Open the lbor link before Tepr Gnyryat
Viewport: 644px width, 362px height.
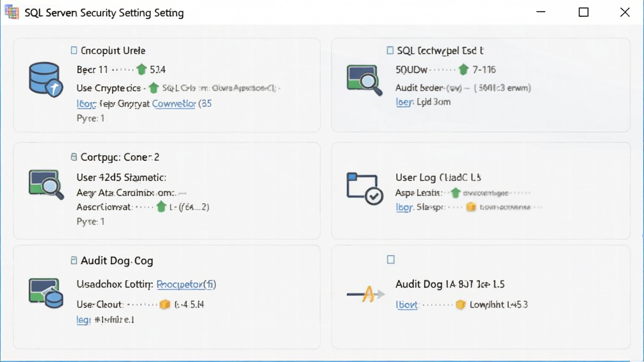[x=86, y=104]
